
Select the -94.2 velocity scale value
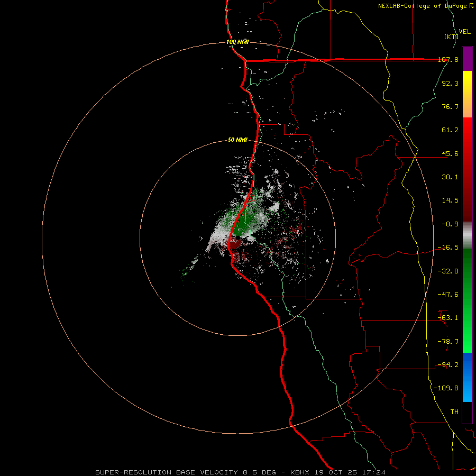click(448, 365)
